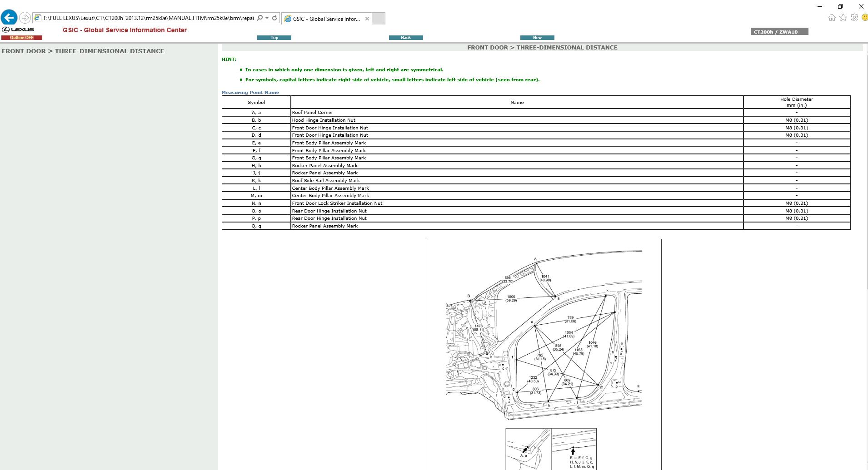
Task: Open a new browser tab
Action: coord(379,19)
